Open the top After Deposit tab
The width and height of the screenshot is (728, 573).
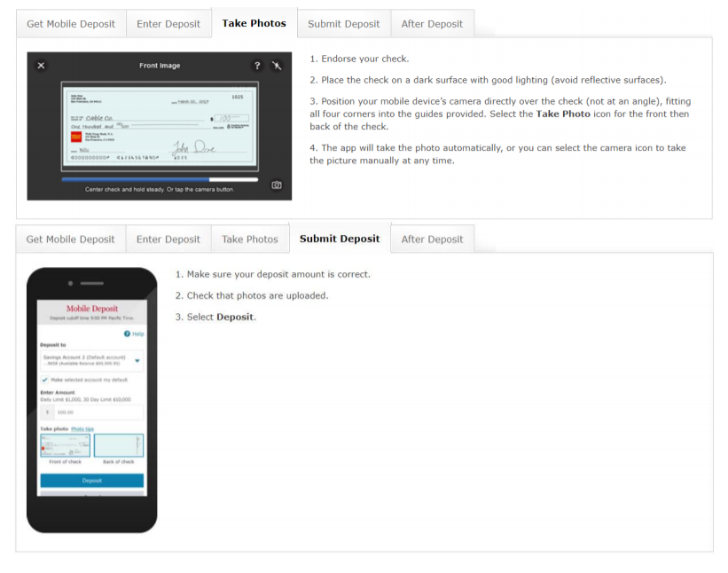point(432,24)
